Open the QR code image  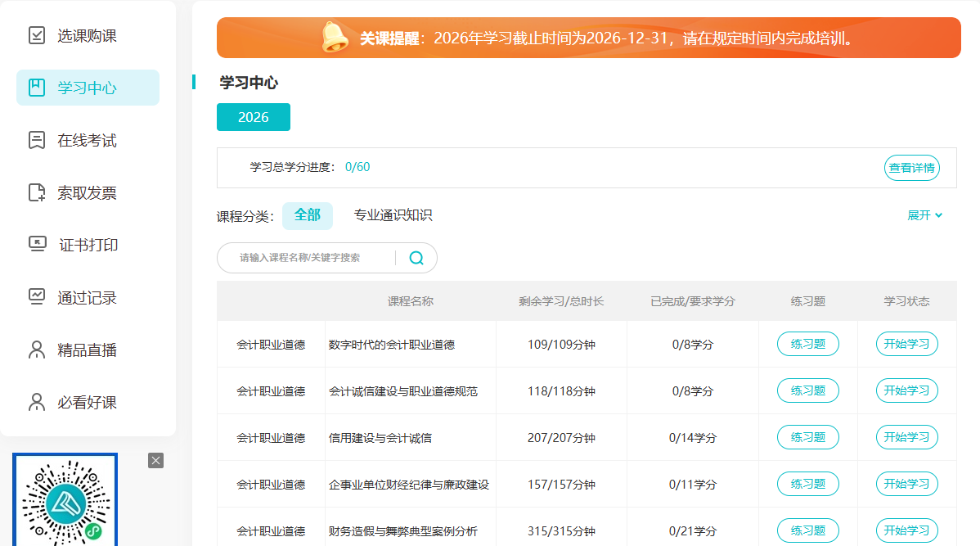tap(65, 499)
